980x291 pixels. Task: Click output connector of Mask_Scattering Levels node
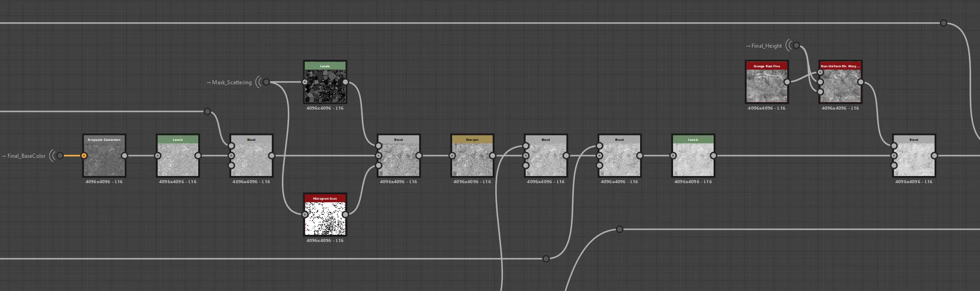click(345, 82)
